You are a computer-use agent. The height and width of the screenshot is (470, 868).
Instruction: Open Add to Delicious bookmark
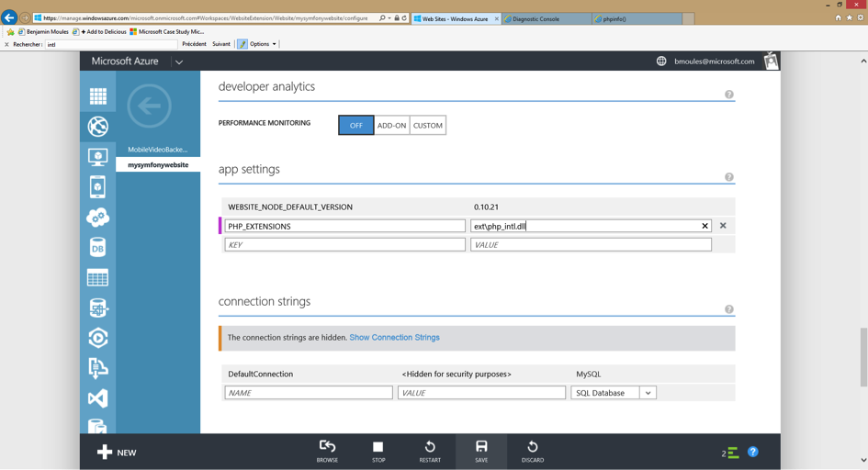coord(99,31)
